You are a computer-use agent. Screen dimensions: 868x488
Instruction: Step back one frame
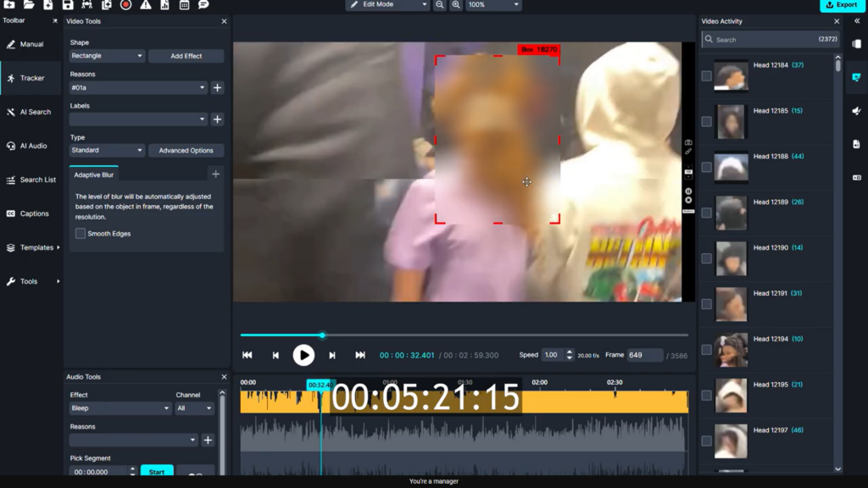click(x=275, y=355)
